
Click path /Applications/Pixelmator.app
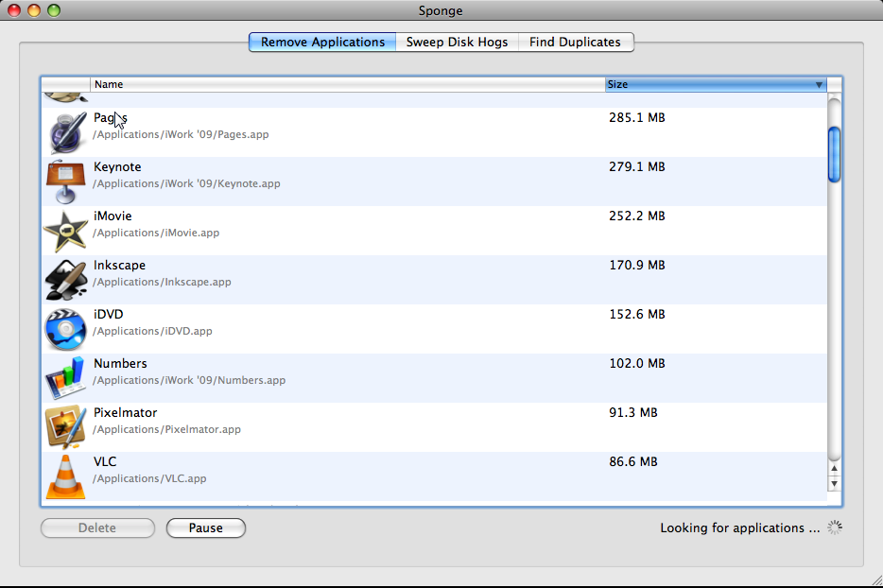pos(166,429)
